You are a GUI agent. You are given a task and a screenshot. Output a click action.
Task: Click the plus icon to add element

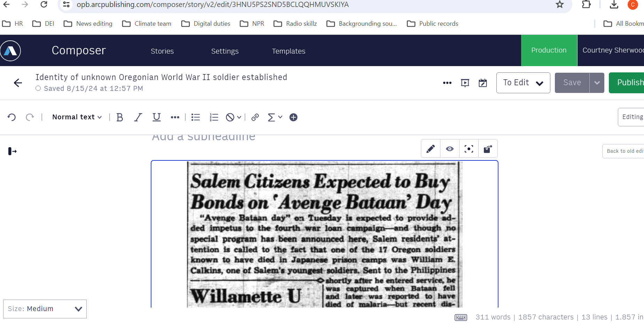293,118
